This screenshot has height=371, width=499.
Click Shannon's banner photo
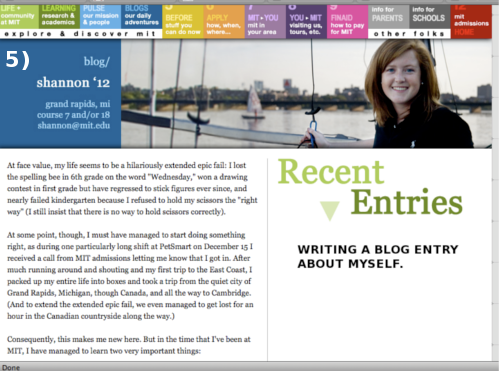(x=306, y=94)
